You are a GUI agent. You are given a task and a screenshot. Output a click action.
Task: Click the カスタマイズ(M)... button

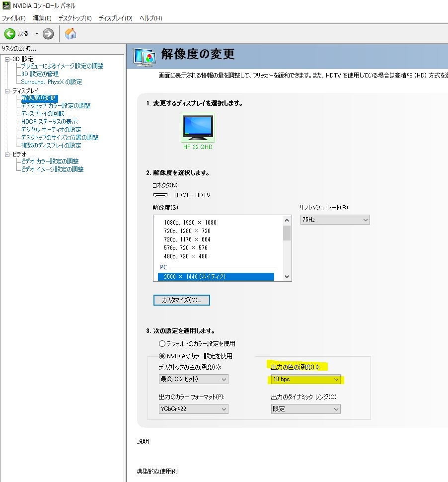pos(182,300)
